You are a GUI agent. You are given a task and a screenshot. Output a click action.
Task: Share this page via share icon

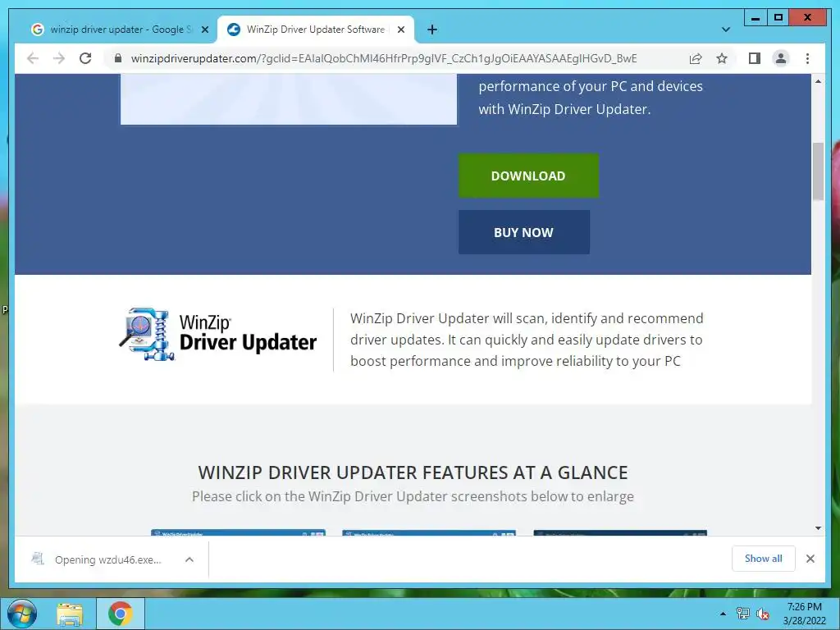[696, 58]
